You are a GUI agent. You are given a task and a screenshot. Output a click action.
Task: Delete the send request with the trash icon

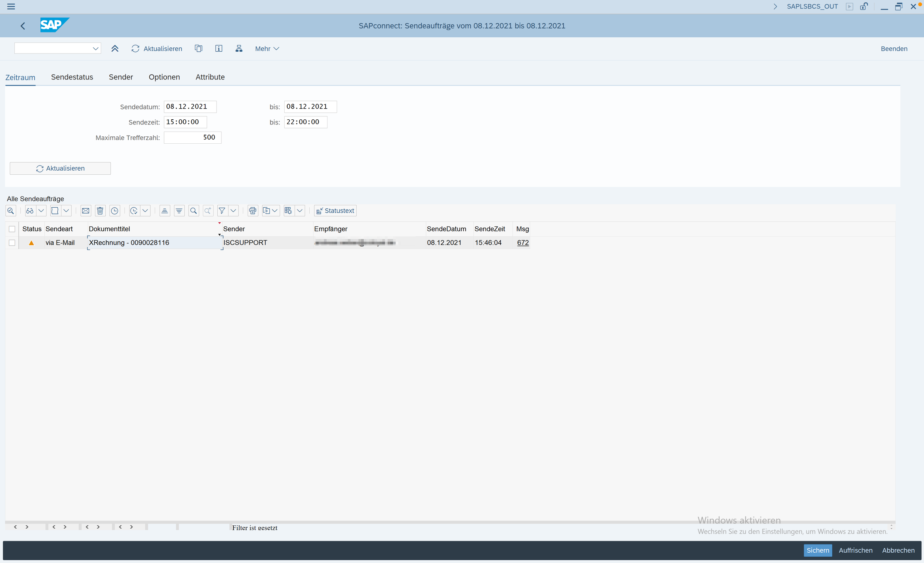(x=100, y=211)
